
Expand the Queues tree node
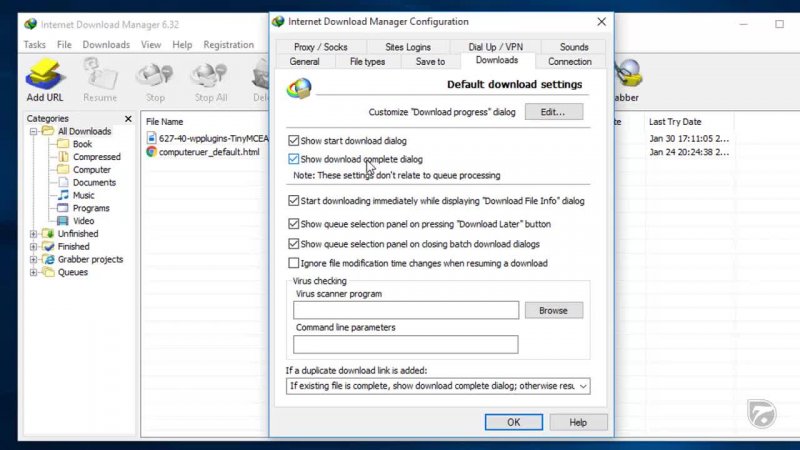(x=34, y=272)
